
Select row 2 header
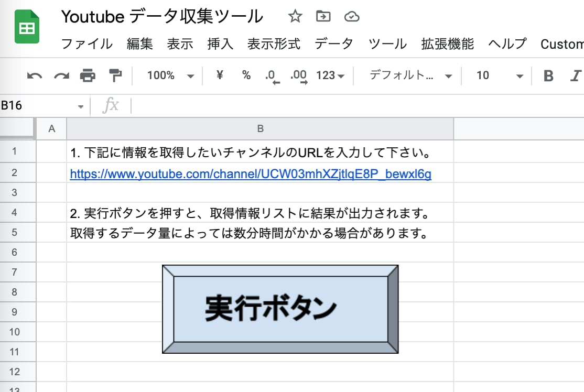pyautogui.click(x=17, y=172)
